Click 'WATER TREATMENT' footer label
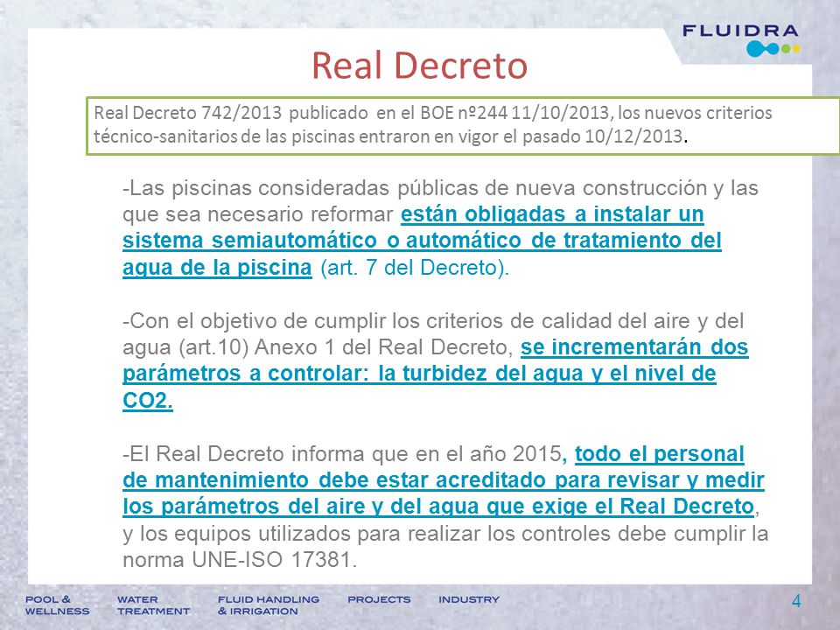The image size is (840, 630). point(153,605)
